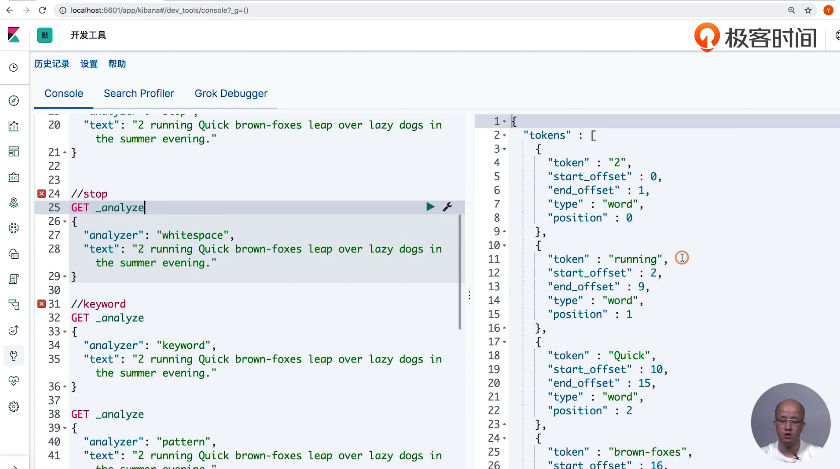Click the error marker on line 31
The height and width of the screenshot is (469, 840).
(x=41, y=304)
